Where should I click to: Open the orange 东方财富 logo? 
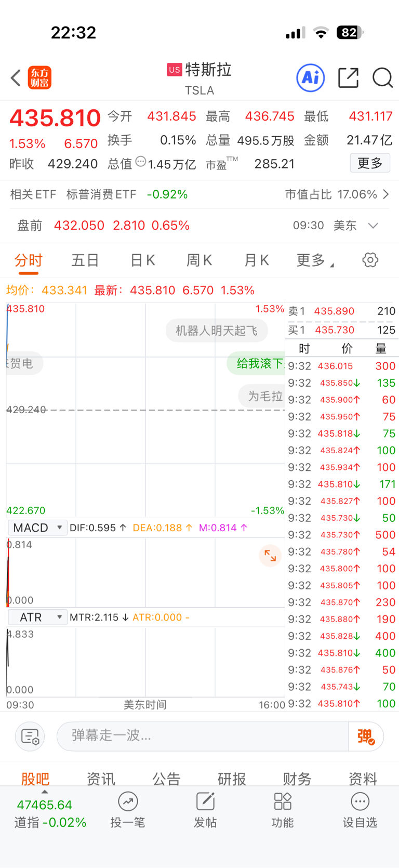pos(39,78)
